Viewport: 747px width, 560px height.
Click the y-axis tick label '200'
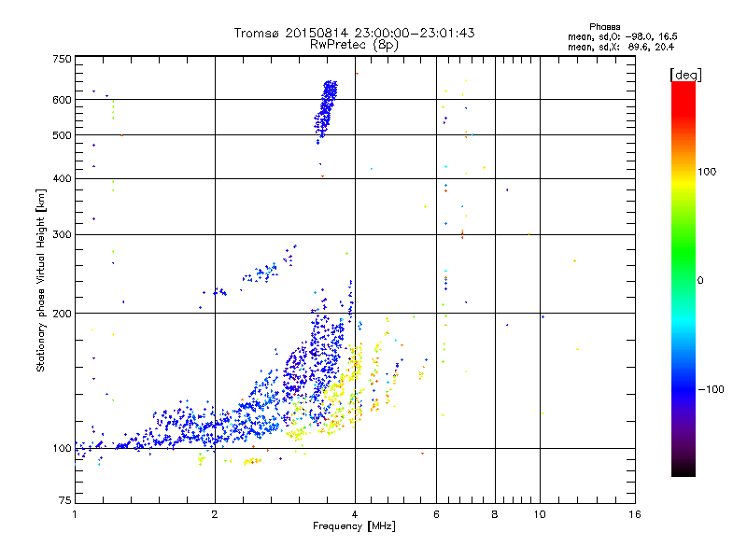[x=62, y=314]
